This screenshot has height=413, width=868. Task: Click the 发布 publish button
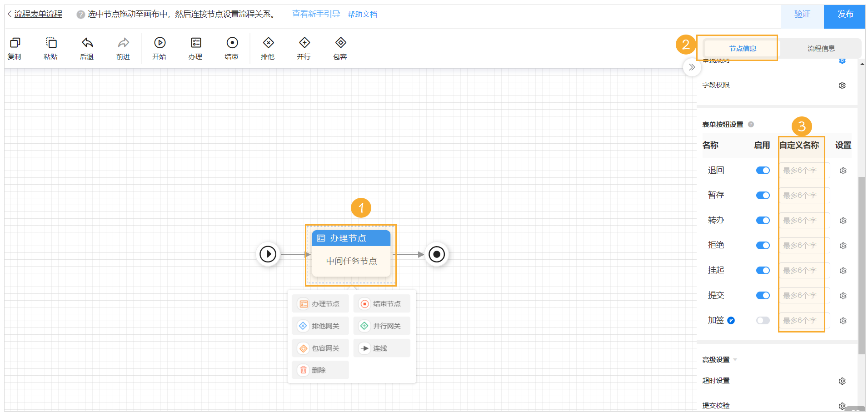(844, 14)
